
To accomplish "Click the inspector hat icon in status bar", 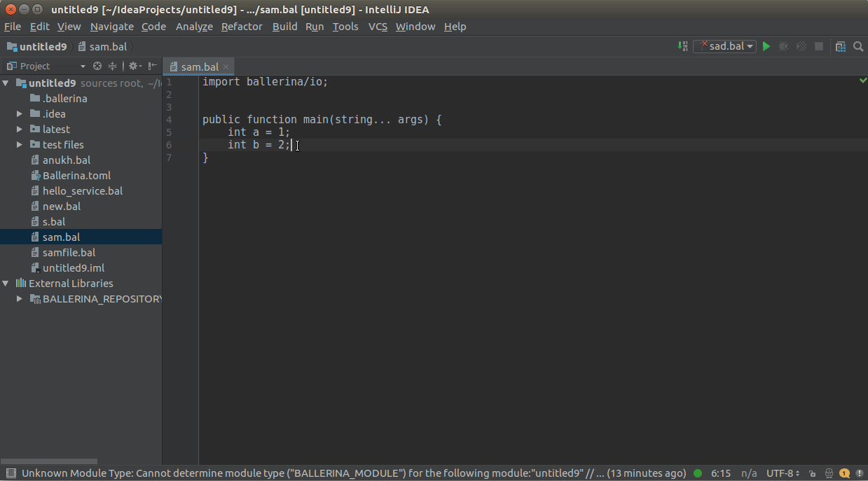I will click(x=829, y=474).
